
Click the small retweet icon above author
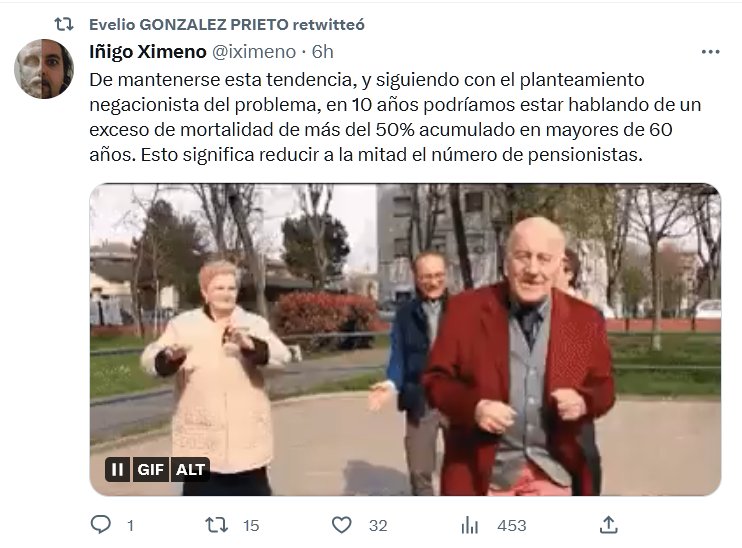pos(64,24)
